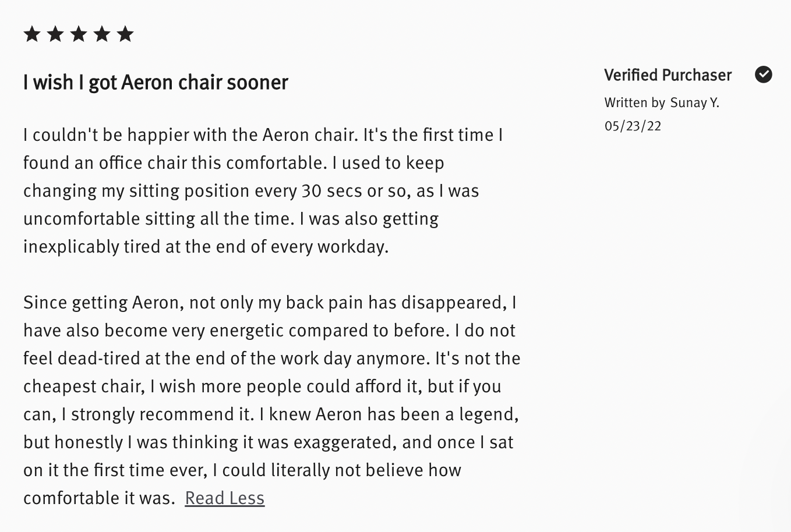Click the line starting 'cheapest chair'
791x532 pixels.
(262, 386)
